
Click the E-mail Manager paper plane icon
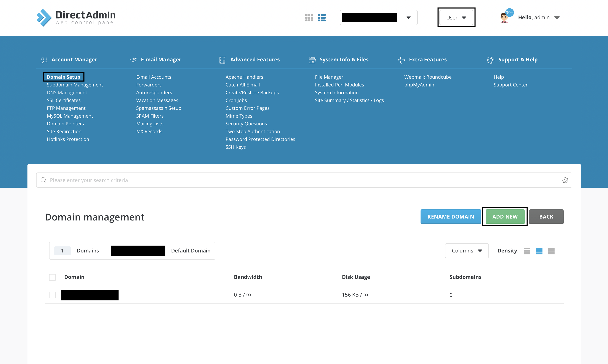tap(133, 60)
